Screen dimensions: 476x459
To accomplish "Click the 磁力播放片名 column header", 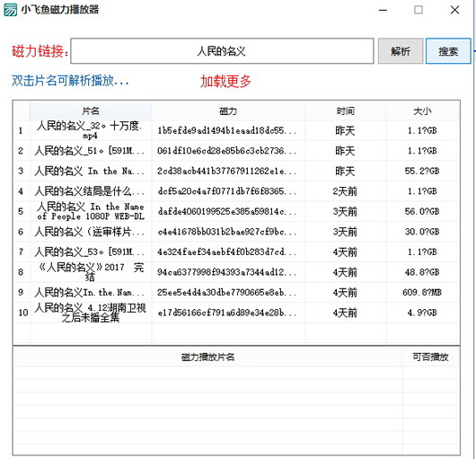I will pyautogui.click(x=207, y=357).
